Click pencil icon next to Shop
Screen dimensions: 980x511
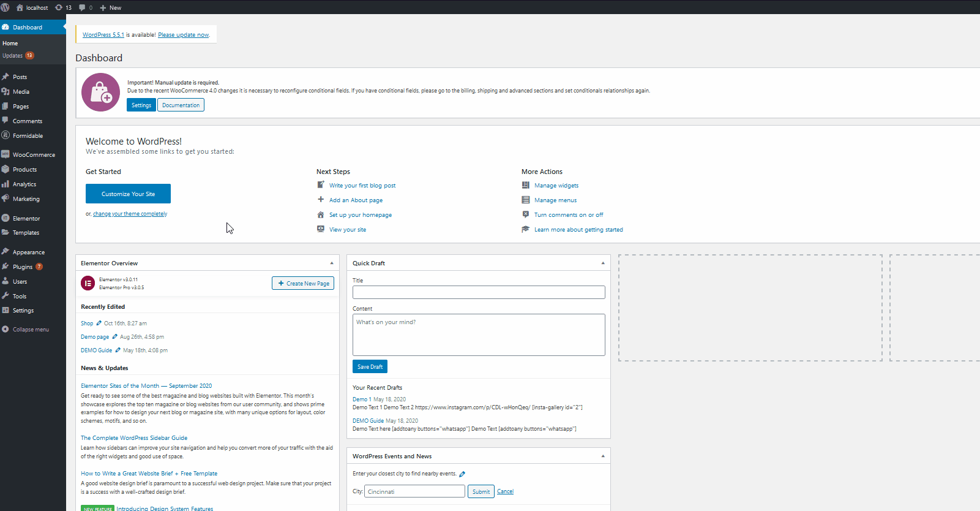[99, 323]
